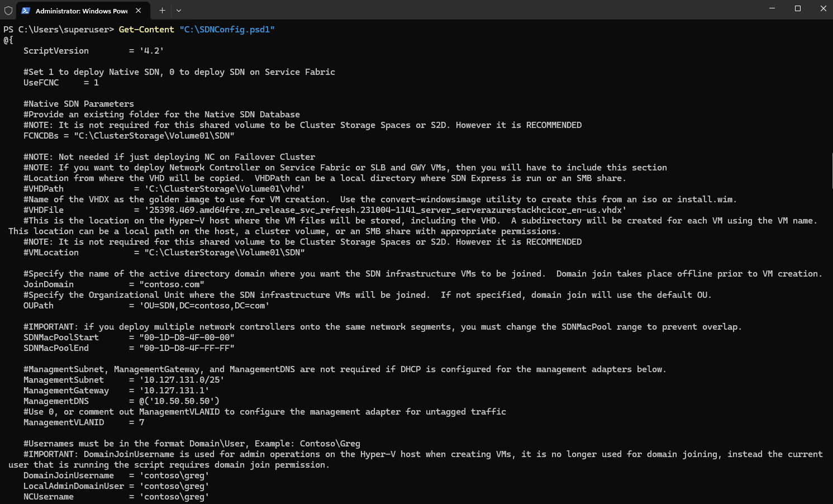Click the ScriptVersion '4.2' value

click(x=151, y=51)
